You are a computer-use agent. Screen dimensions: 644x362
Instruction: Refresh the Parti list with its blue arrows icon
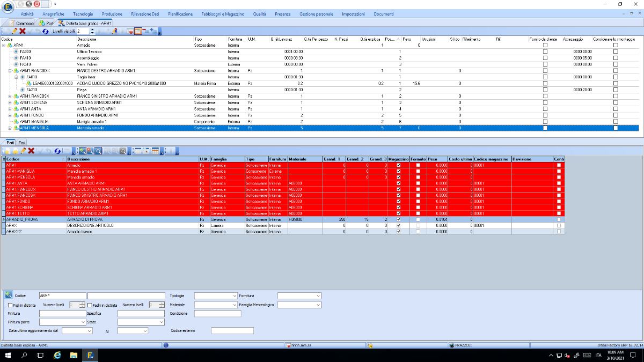(x=57, y=150)
